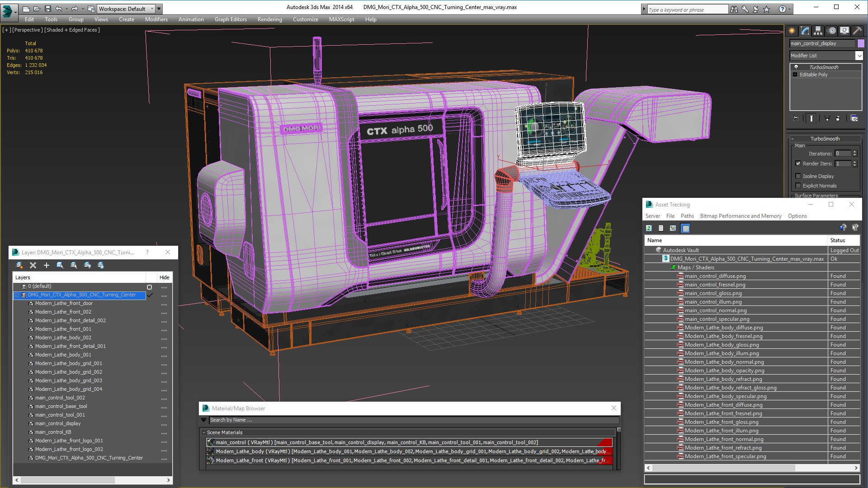The height and width of the screenshot is (488, 868).
Task: Open the Utilities hammer panel tab
Action: tap(857, 31)
